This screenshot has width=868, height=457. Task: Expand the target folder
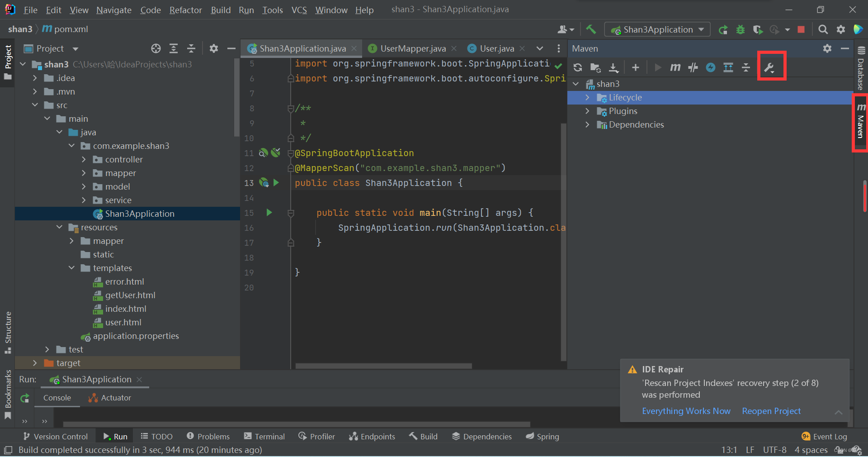tap(35, 363)
